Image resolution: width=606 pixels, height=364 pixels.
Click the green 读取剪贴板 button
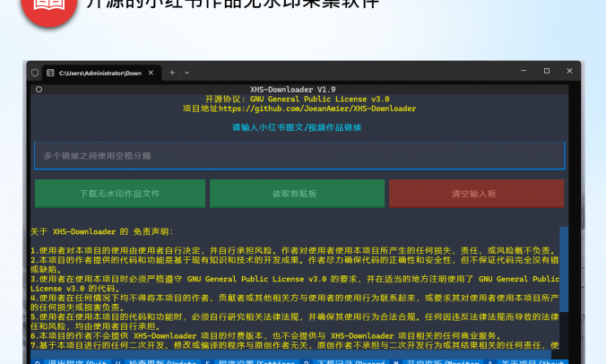(297, 193)
